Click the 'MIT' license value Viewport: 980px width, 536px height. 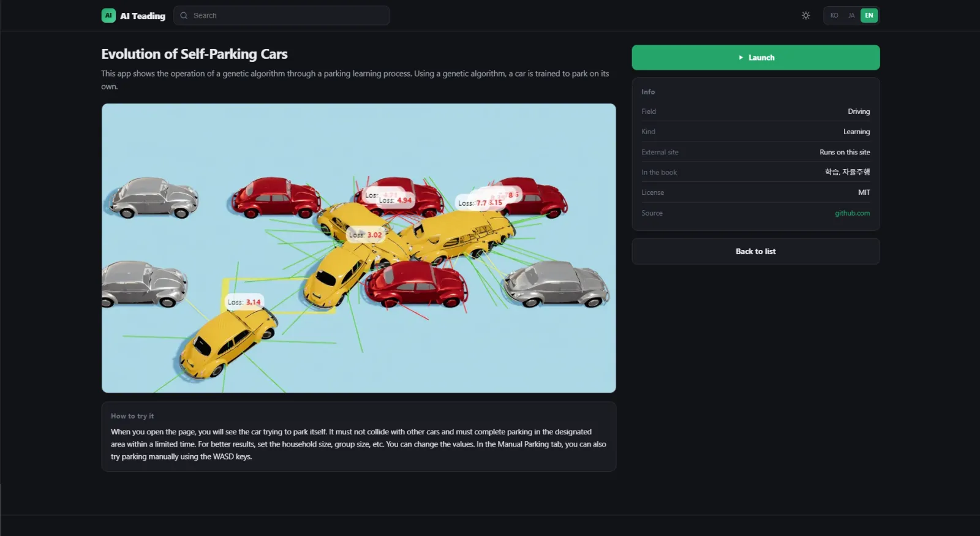tap(864, 192)
